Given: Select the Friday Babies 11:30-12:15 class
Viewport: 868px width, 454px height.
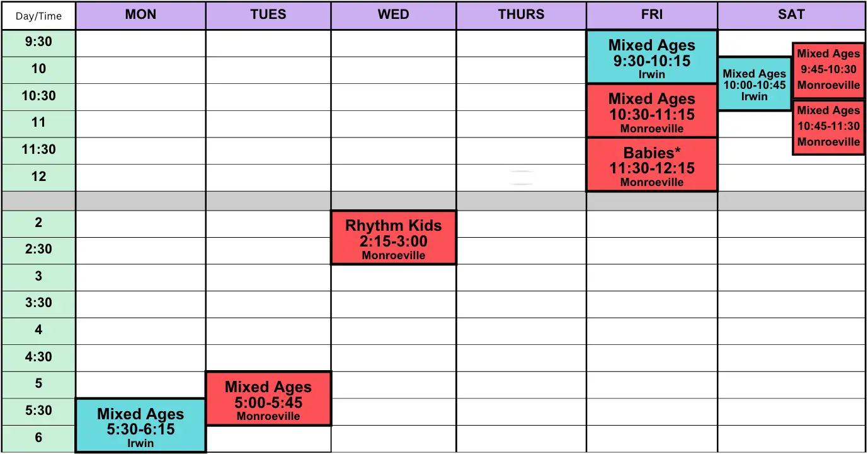Looking at the screenshot, I should (652, 165).
